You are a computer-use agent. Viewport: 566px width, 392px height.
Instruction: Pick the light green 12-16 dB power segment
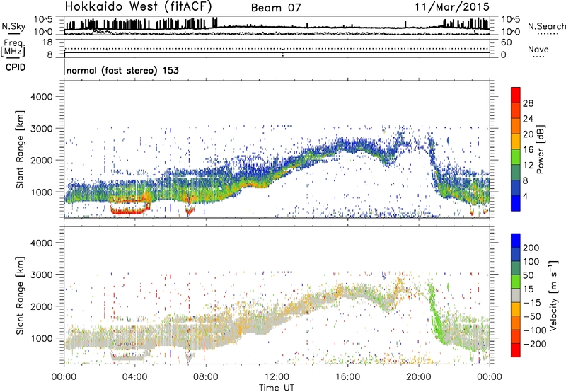tap(516, 157)
